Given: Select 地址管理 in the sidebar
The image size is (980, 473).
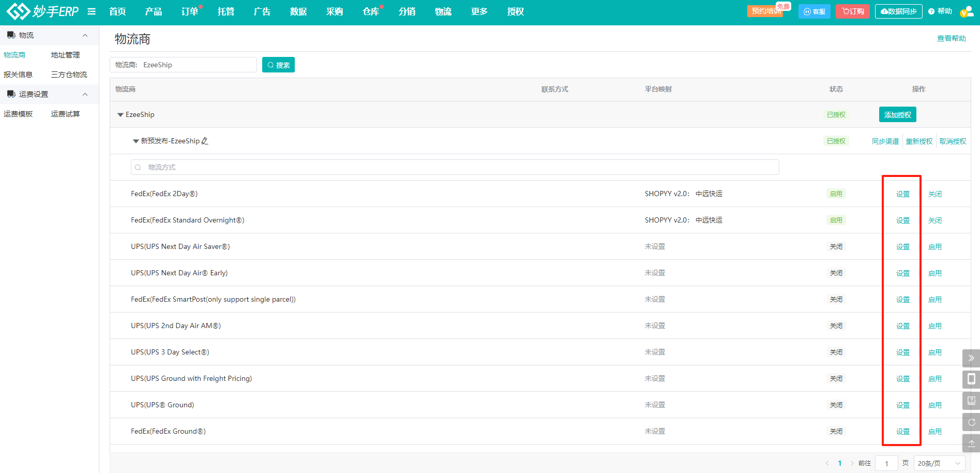Looking at the screenshot, I should click(x=65, y=55).
